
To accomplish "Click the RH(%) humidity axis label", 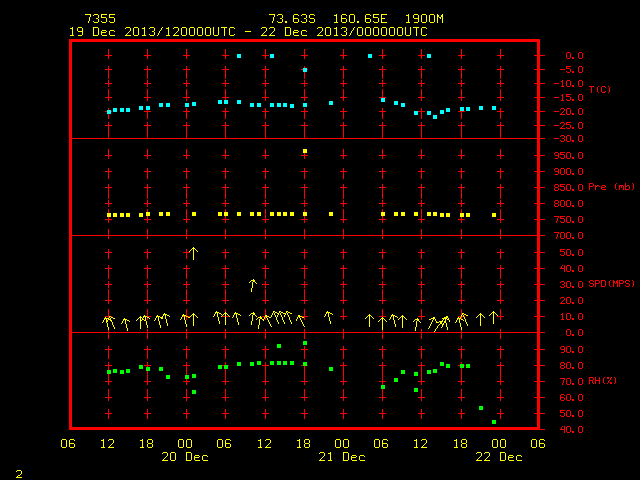I will (x=602, y=381).
